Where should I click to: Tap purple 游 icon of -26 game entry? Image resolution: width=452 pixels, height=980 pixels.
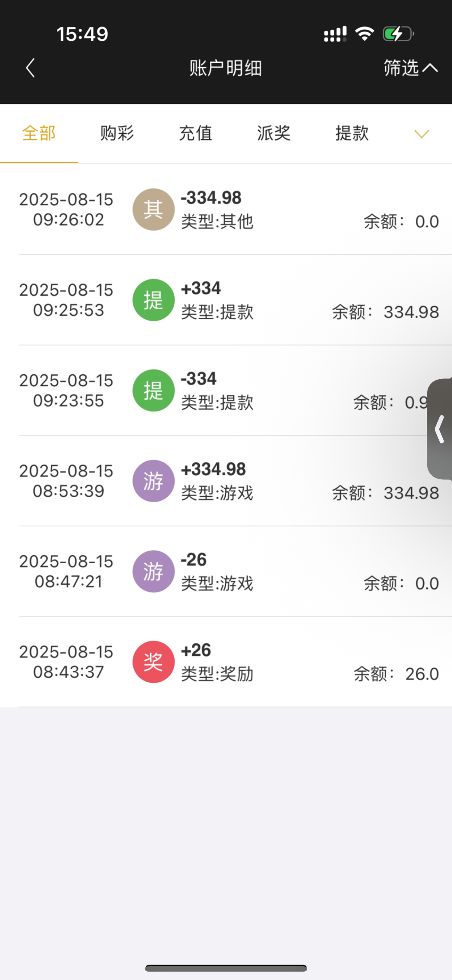153,571
